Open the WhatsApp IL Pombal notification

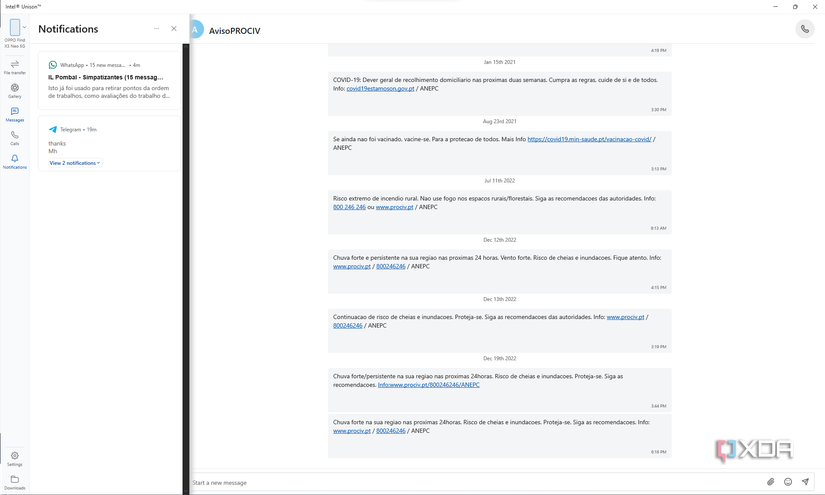(x=109, y=80)
